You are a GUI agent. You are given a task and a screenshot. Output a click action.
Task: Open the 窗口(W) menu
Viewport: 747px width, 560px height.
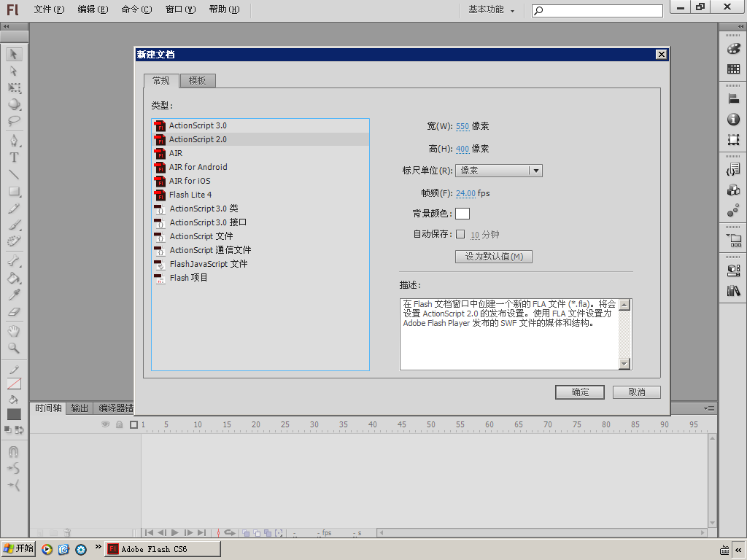coord(181,9)
